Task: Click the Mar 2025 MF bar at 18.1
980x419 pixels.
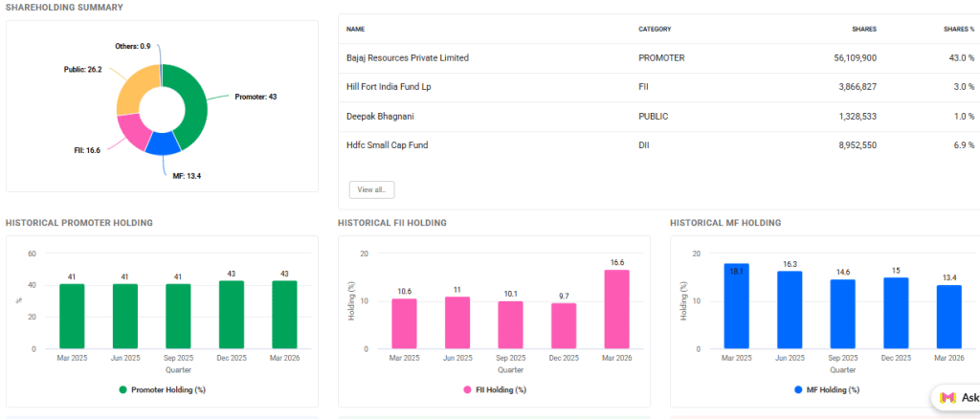Action: click(x=736, y=306)
